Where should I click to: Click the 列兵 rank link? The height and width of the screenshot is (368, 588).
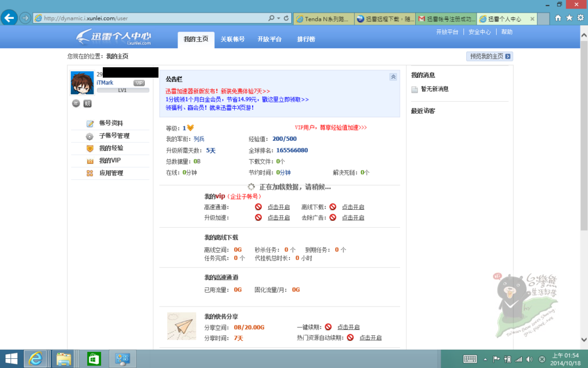(x=199, y=139)
